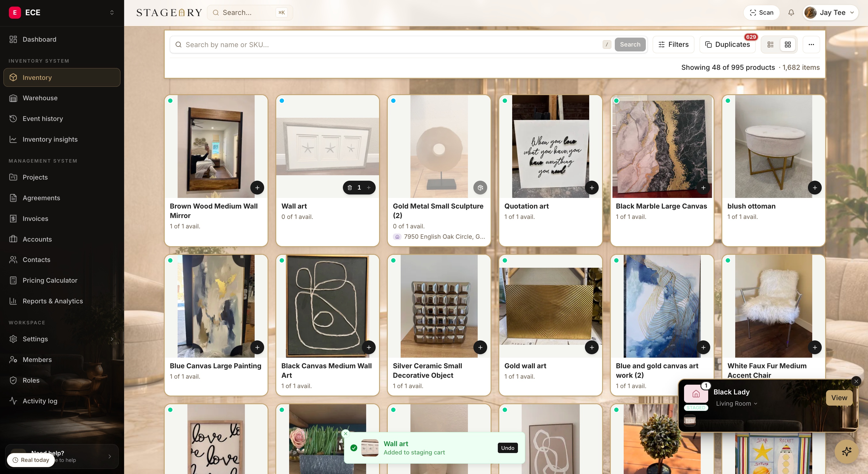The image size is (868, 474).
Task: Select Inventory in the sidebar
Action: point(62,78)
